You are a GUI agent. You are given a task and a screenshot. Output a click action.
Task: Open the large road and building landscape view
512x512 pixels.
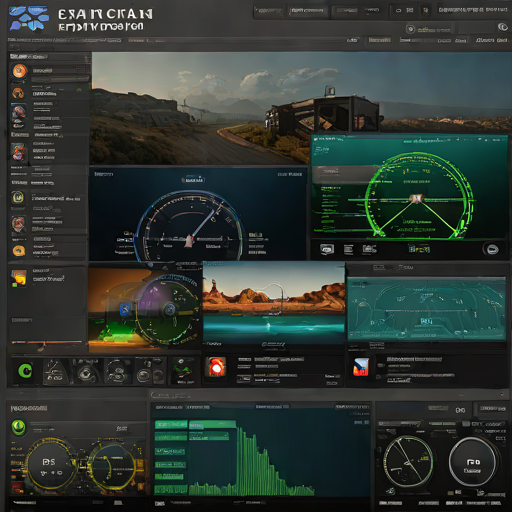pyautogui.click(x=201, y=108)
